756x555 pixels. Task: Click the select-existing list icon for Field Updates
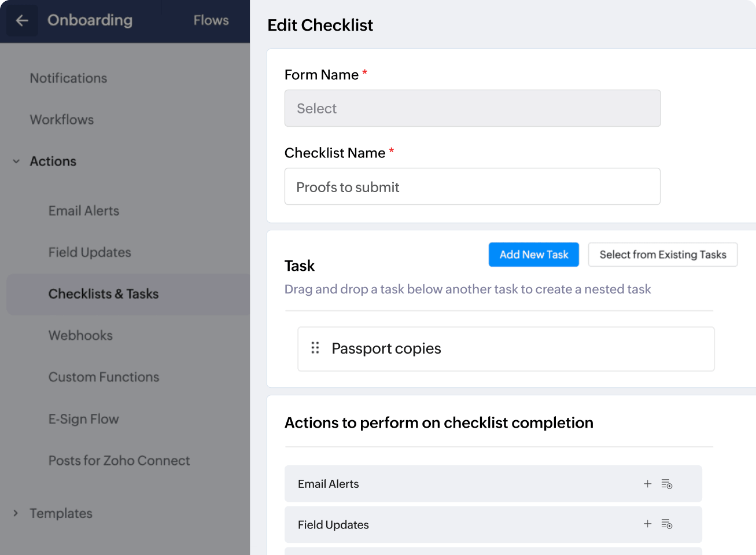point(667,524)
